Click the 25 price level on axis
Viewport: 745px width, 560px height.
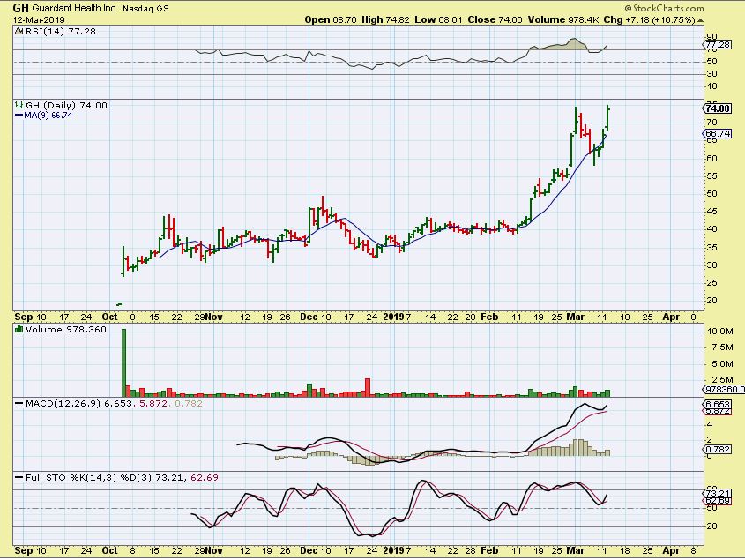(x=711, y=283)
